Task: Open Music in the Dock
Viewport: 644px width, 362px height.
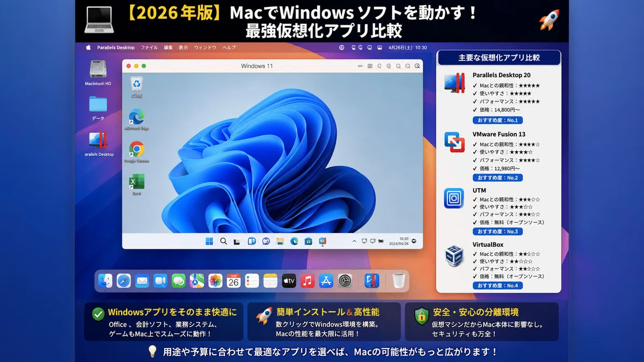Action: (x=308, y=280)
